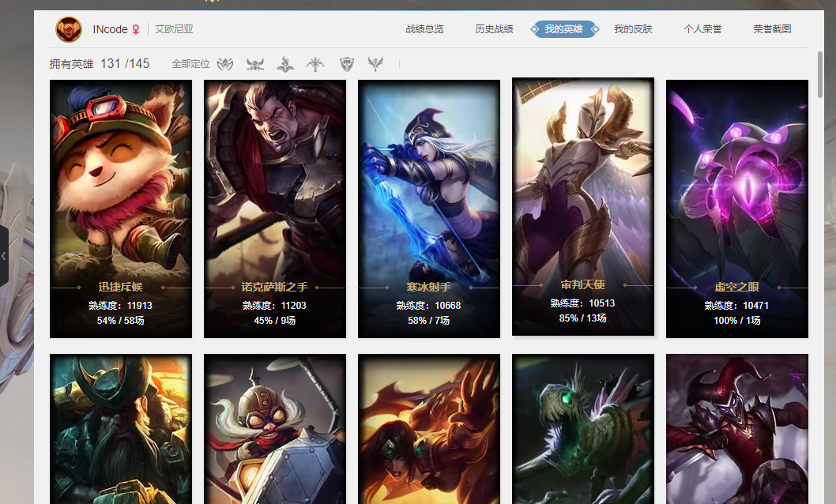The image size is (836, 504).
Task: Select the 我的英雄 tab
Action: pyautogui.click(x=564, y=29)
